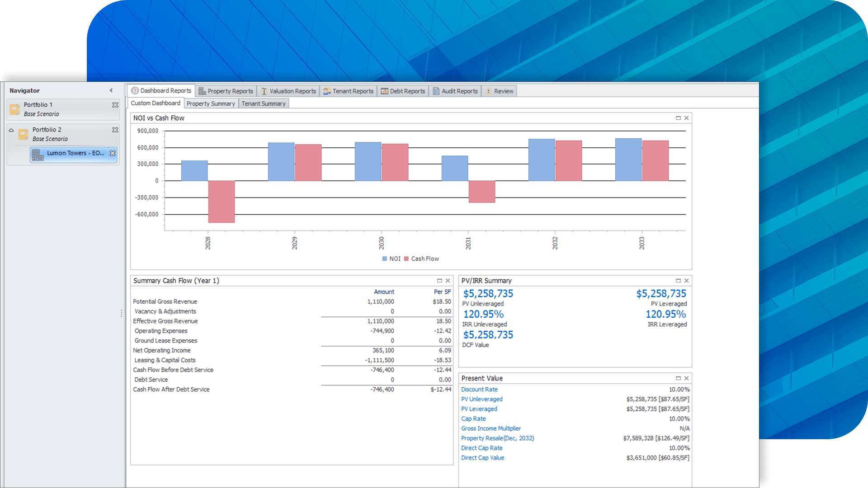Switch to the Property Summary tab
Screen dimensions: 868x488
pyautogui.click(x=211, y=103)
